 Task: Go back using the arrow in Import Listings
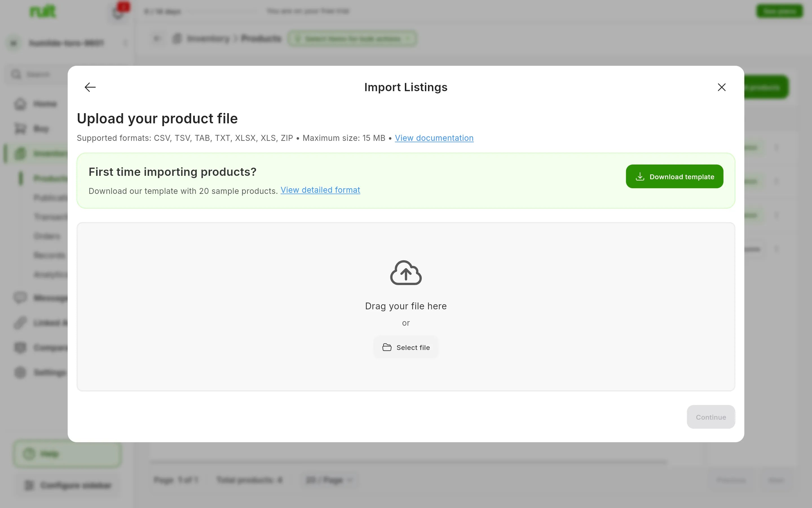(90, 87)
